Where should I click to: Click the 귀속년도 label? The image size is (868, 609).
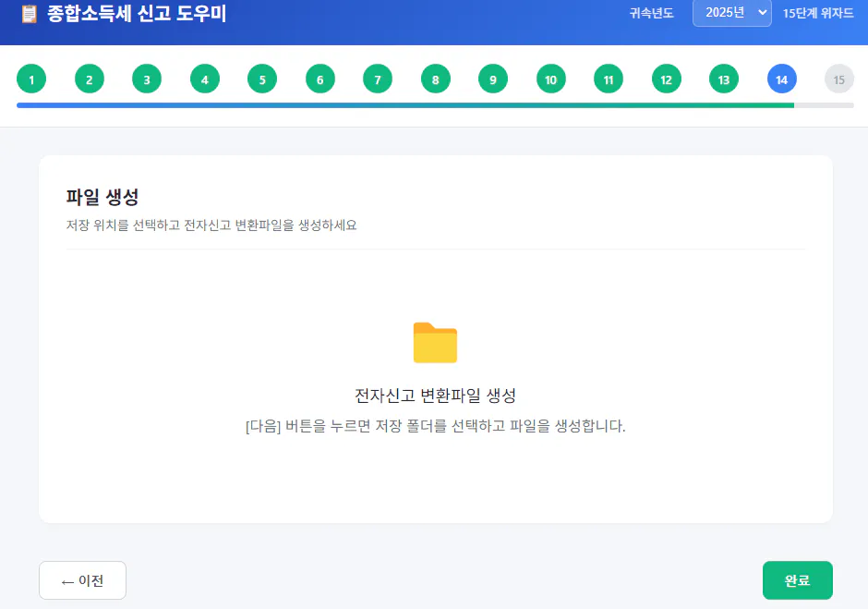click(x=651, y=13)
